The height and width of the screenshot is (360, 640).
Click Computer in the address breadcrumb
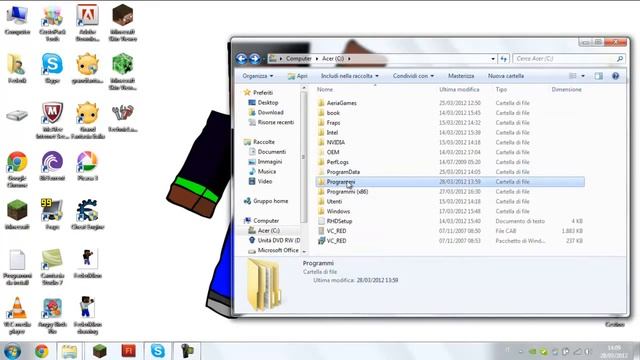298,59
